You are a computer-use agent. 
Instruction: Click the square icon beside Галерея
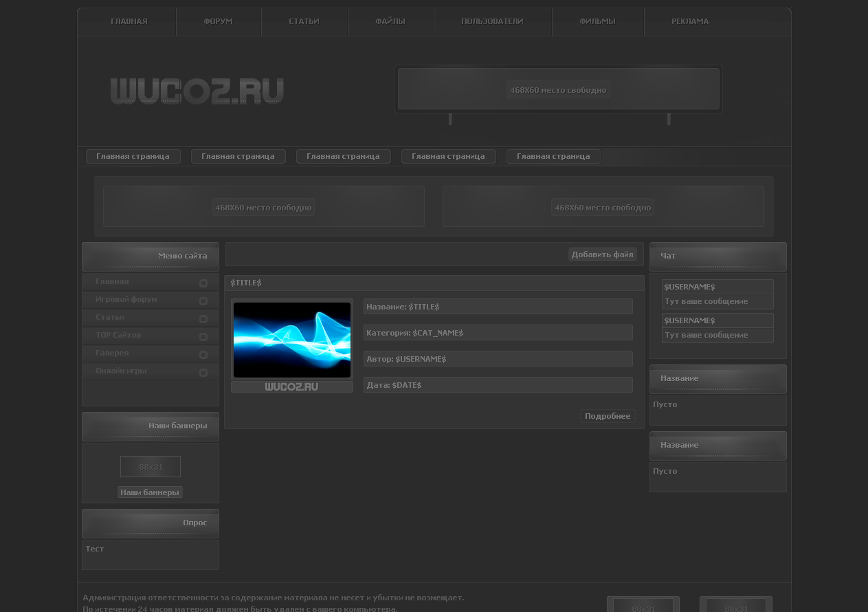click(x=203, y=355)
